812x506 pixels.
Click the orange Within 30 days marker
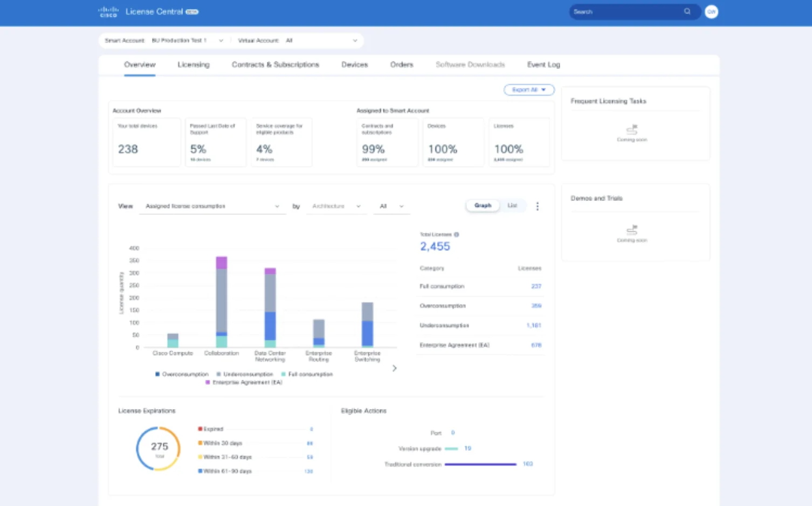pos(200,443)
